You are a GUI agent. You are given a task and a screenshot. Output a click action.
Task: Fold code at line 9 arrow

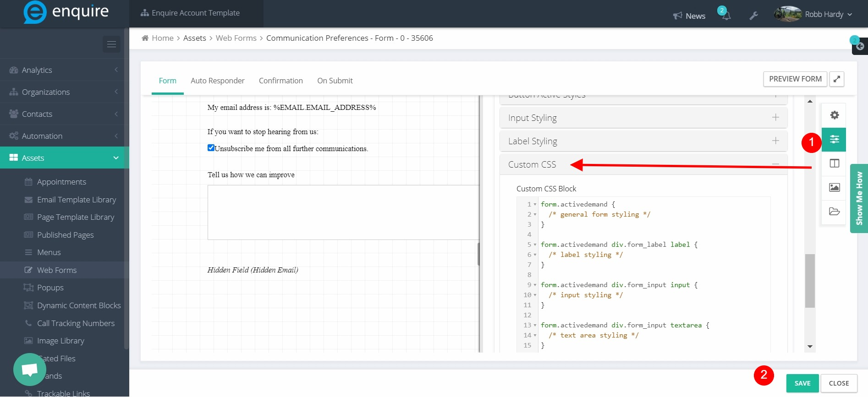click(x=535, y=285)
